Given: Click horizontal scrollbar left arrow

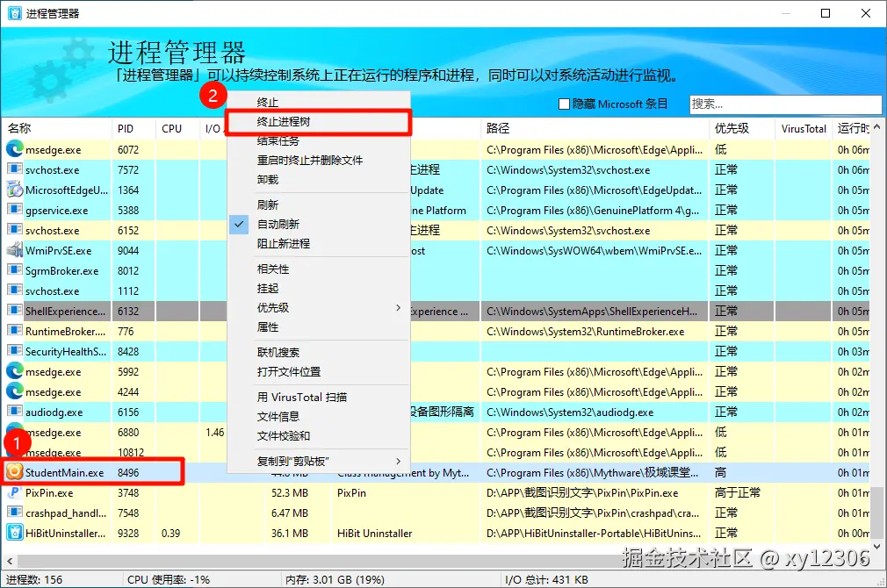Looking at the screenshot, I should [10, 562].
